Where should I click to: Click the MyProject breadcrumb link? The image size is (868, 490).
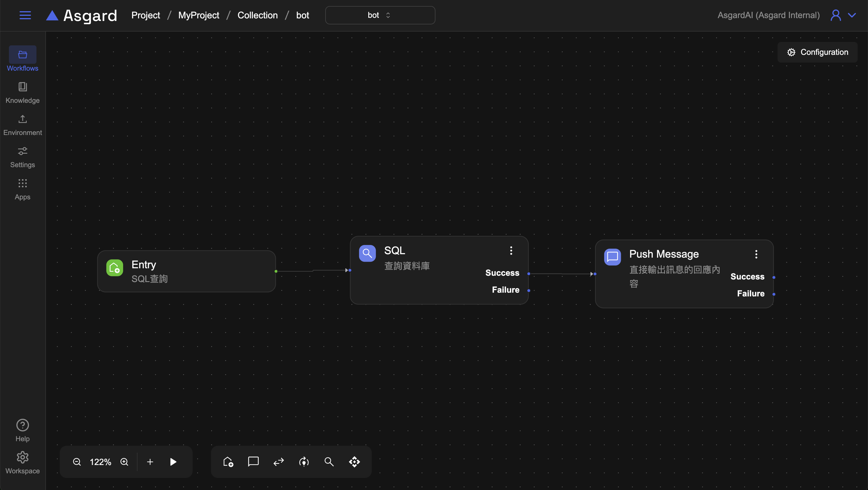tap(198, 15)
